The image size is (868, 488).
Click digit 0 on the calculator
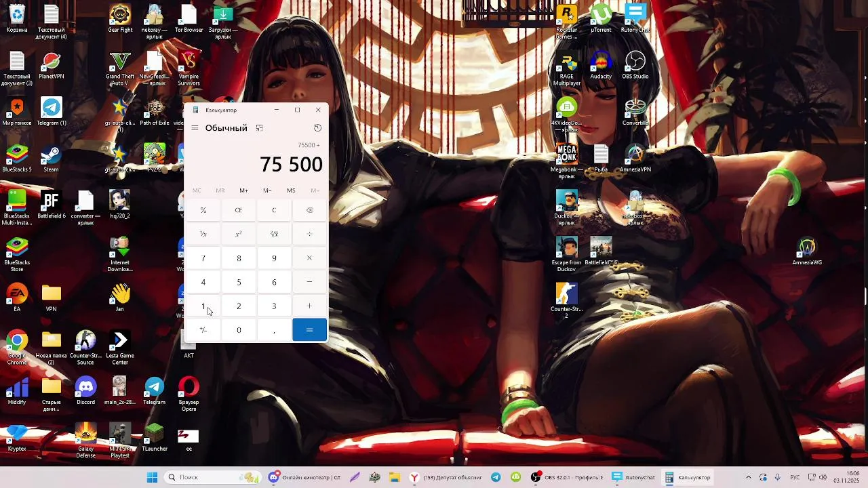tap(239, 329)
